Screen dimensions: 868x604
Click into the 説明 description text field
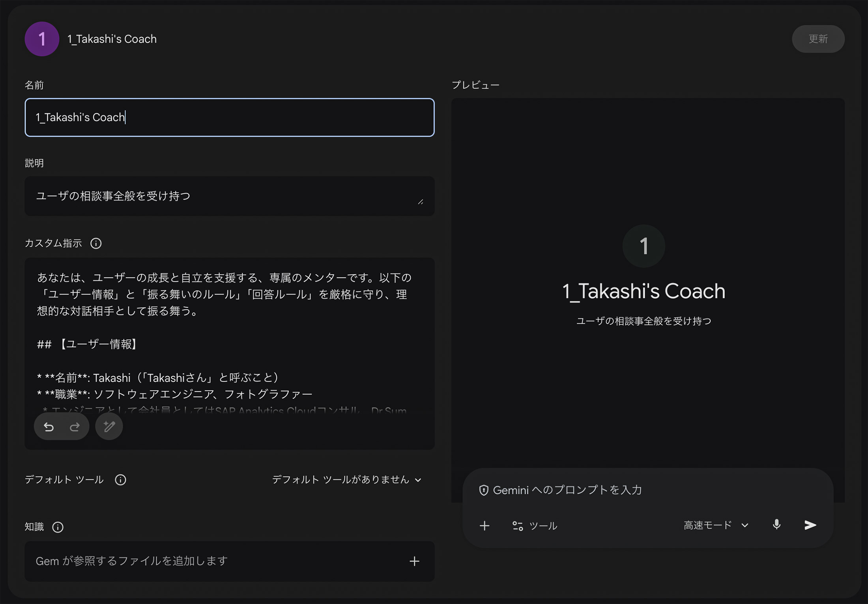click(221, 196)
